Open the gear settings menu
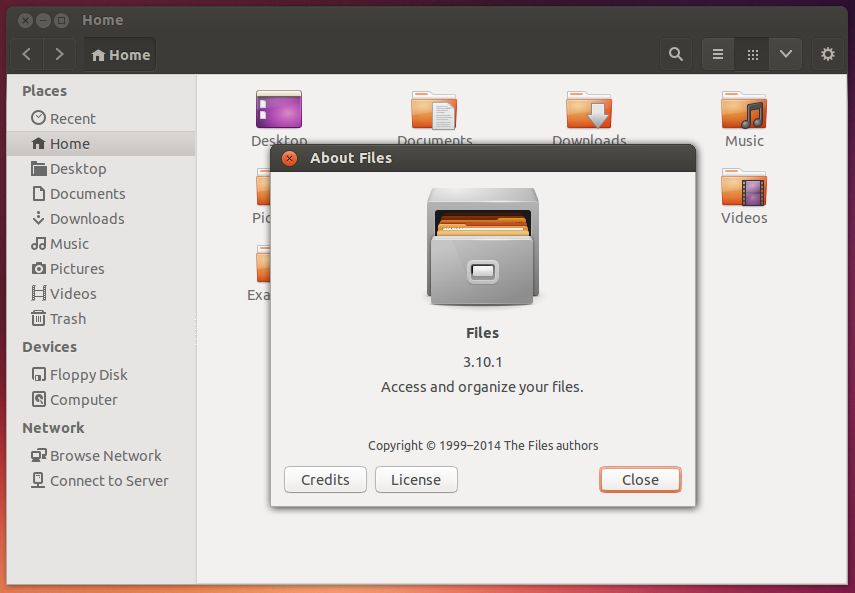855x593 pixels. [828, 55]
